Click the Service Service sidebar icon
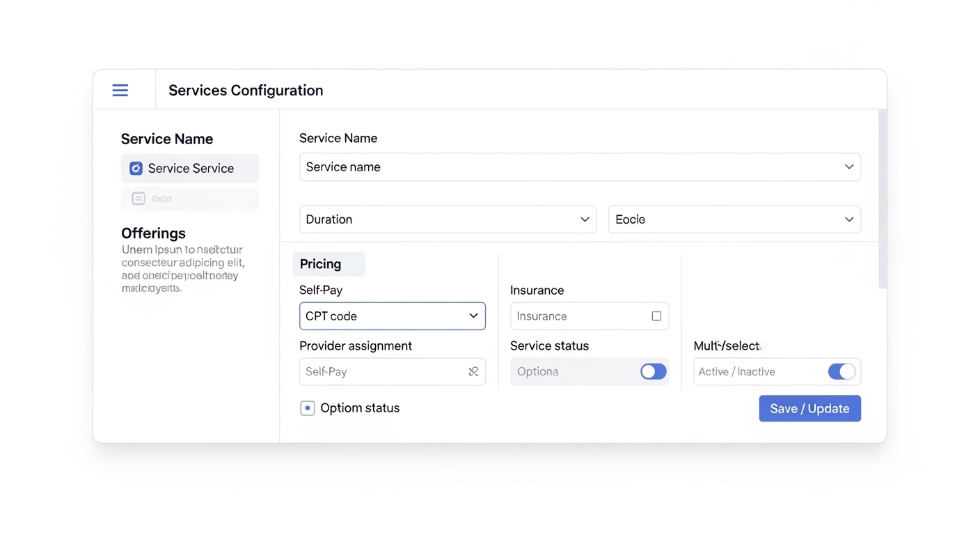The height and width of the screenshot is (535, 980). tap(136, 169)
